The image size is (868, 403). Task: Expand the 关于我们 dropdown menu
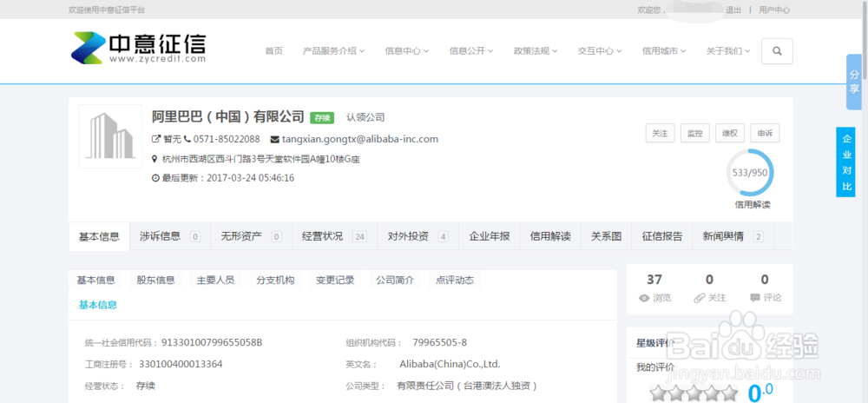(x=728, y=51)
